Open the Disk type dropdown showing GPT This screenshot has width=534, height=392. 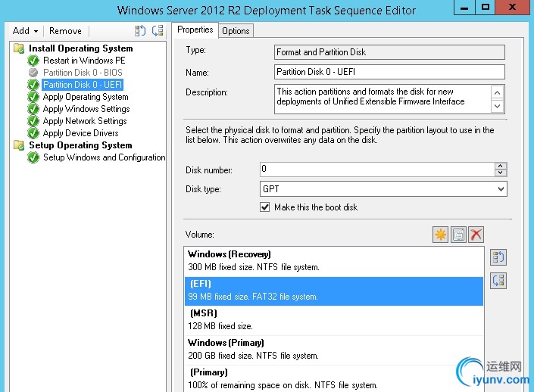click(x=383, y=189)
